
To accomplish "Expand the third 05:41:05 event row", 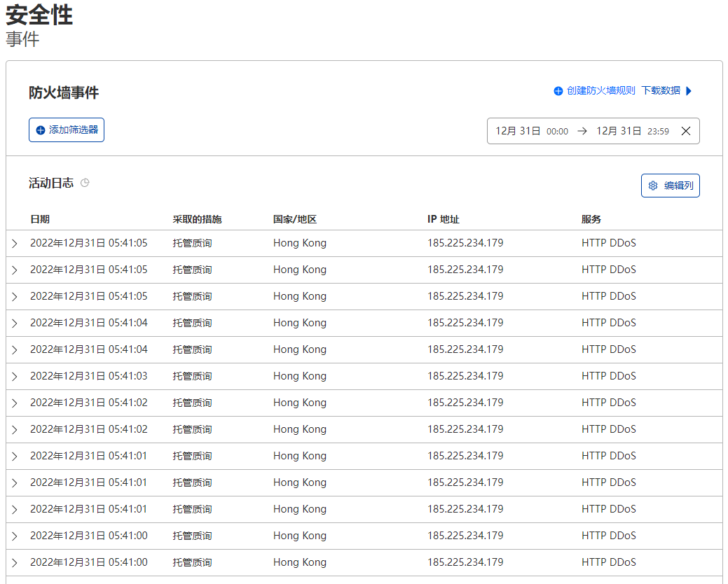I will tap(15, 296).
